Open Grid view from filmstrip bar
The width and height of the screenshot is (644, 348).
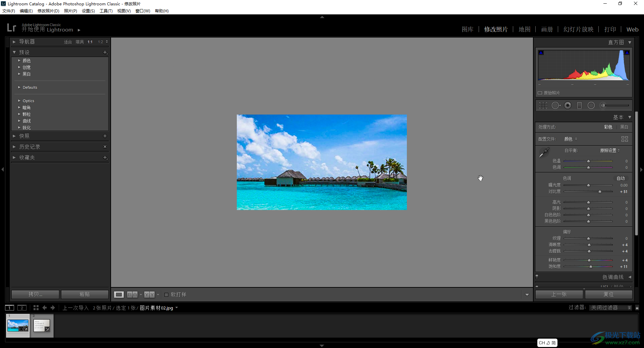(36, 307)
